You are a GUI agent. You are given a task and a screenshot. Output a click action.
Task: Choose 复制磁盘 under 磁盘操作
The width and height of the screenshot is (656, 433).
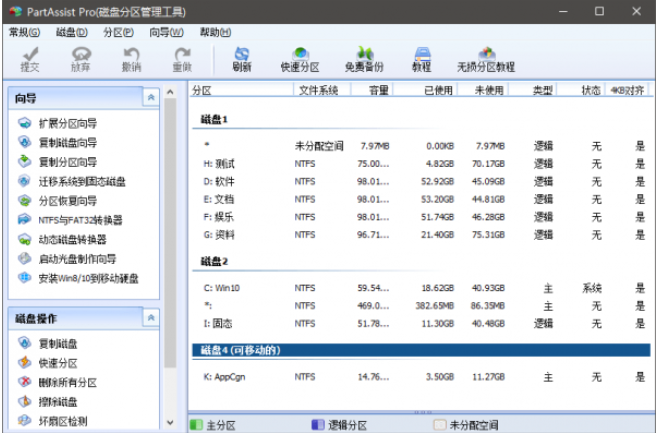tap(47, 343)
